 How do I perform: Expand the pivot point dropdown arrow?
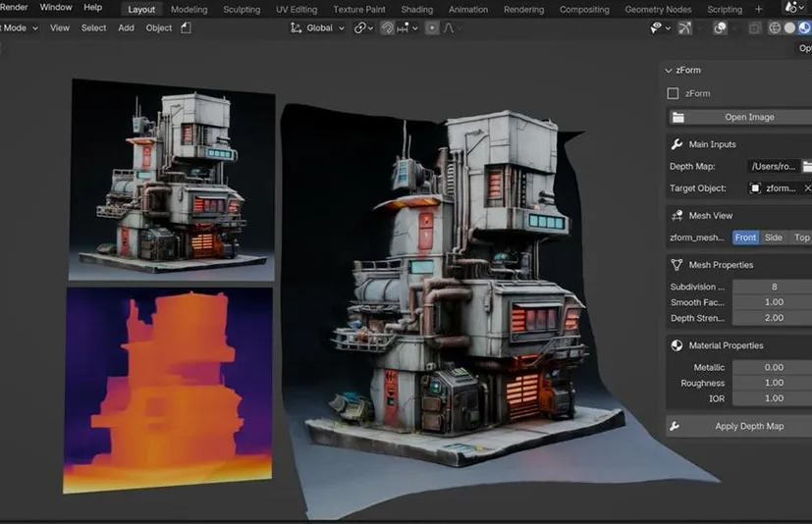click(371, 28)
